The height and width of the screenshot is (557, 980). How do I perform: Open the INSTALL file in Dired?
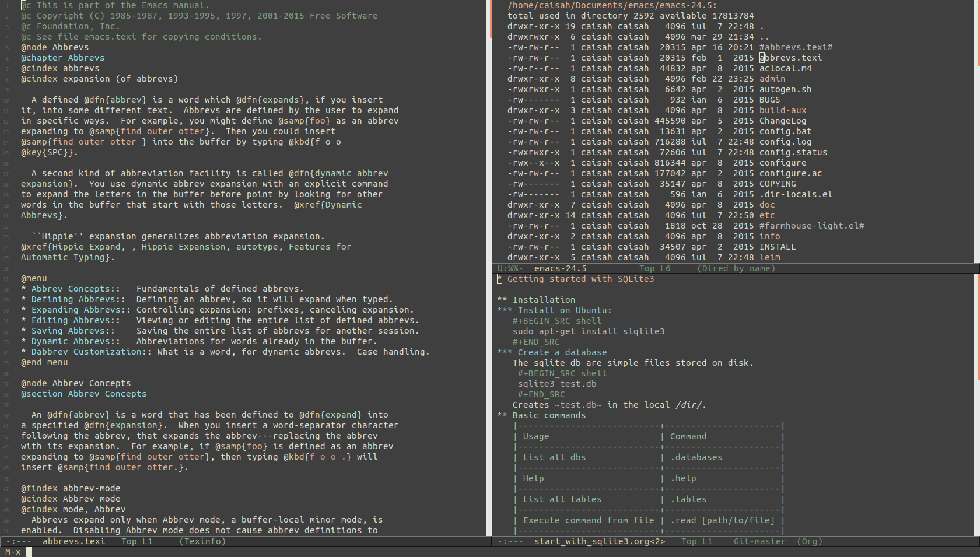[778, 247]
